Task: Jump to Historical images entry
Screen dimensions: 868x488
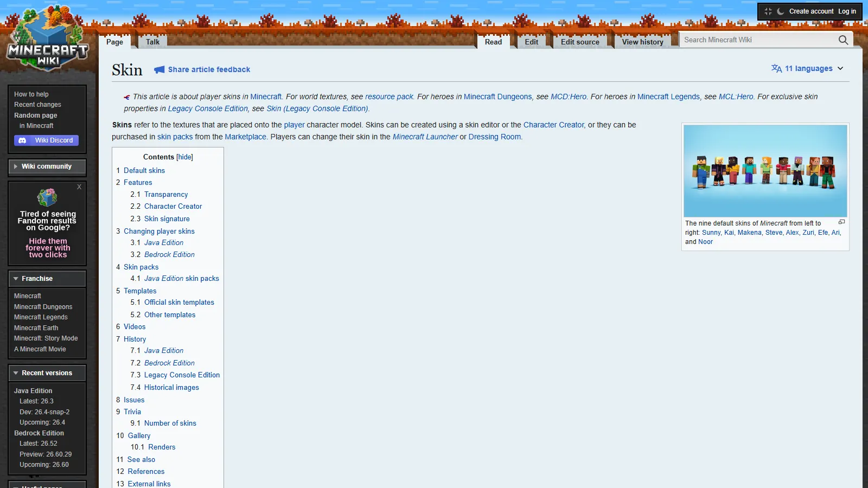Action: 171,387
